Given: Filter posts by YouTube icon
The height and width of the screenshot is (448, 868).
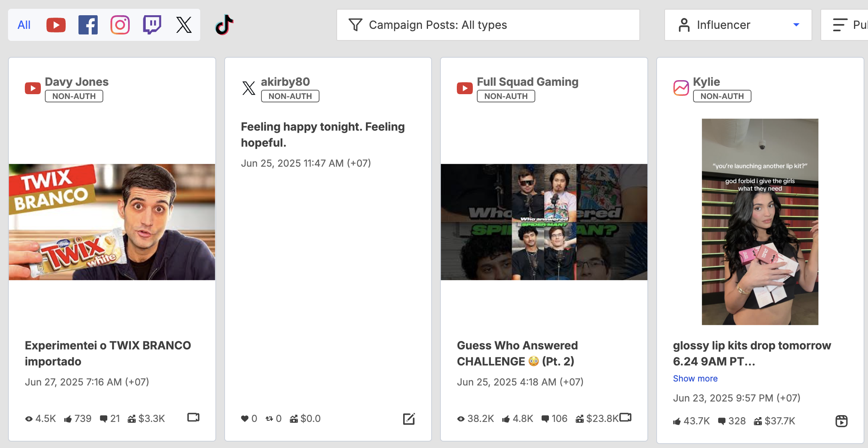Looking at the screenshot, I should [x=56, y=25].
